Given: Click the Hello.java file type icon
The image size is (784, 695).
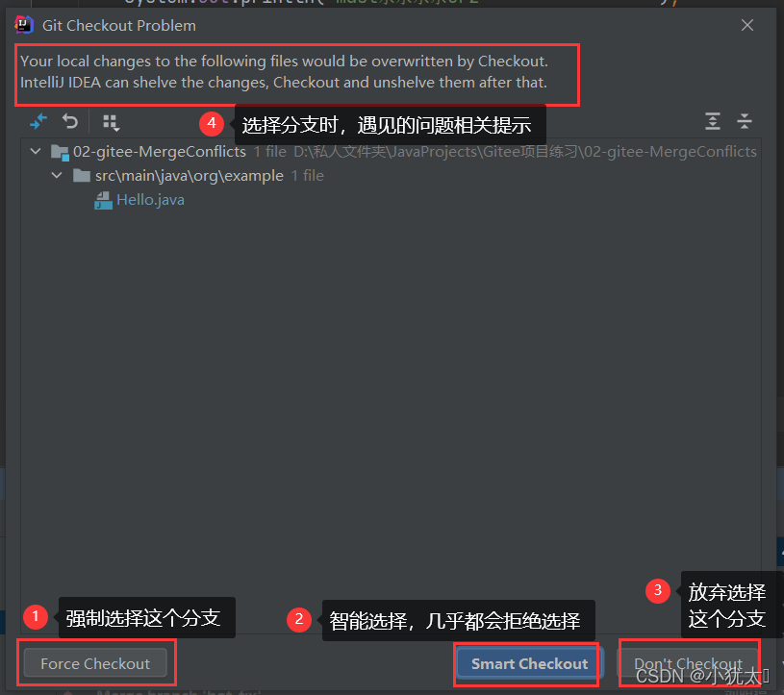Looking at the screenshot, I should pyautogui.click(x=104, y=200).
